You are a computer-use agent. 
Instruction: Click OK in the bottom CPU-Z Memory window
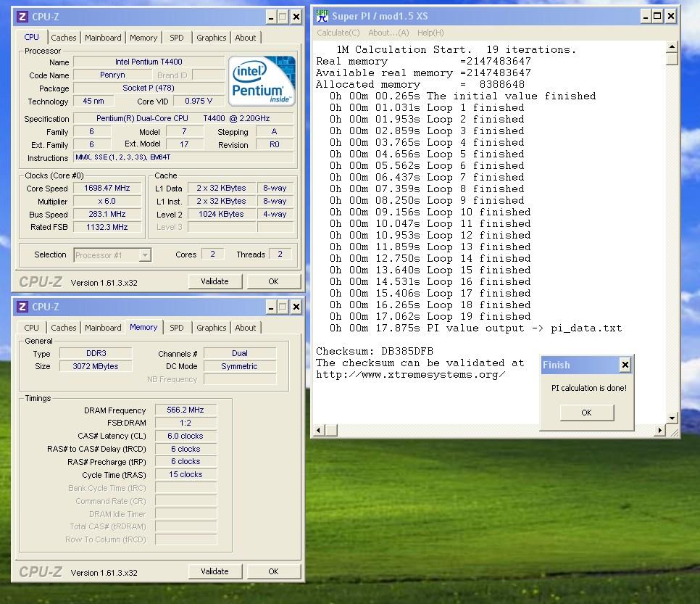[273, 571]
